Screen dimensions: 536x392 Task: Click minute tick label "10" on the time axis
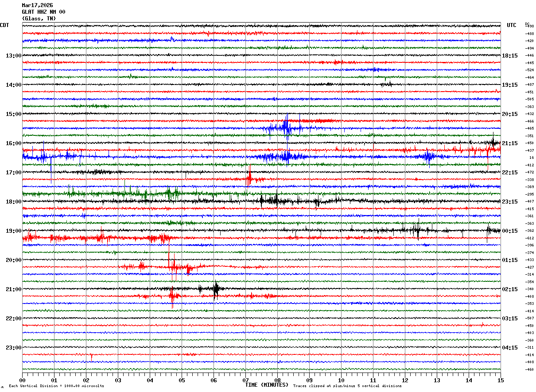341,380
